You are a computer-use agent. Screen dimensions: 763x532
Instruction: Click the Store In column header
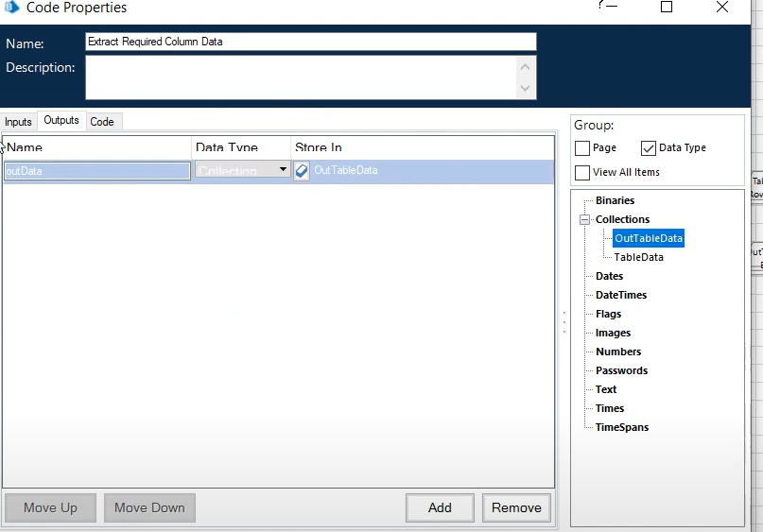point(423,147)
